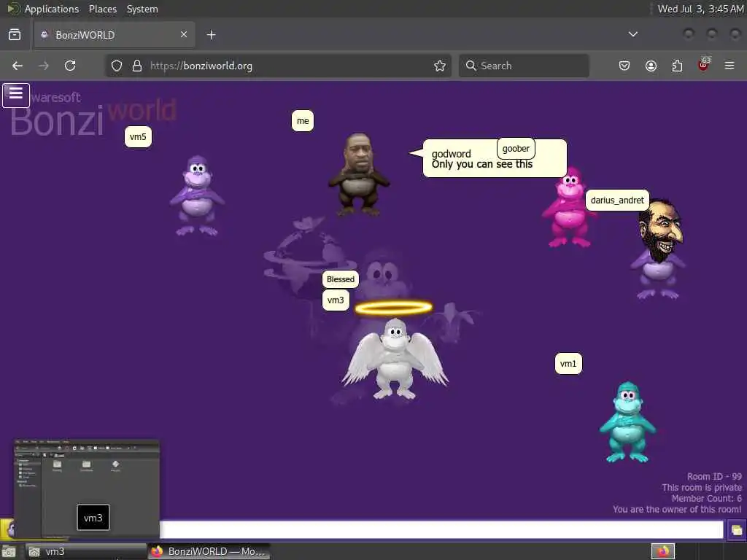This screenshot has width=747, height=560.
Task: Expand the list all tabs chevron
Action: (633, 34)
